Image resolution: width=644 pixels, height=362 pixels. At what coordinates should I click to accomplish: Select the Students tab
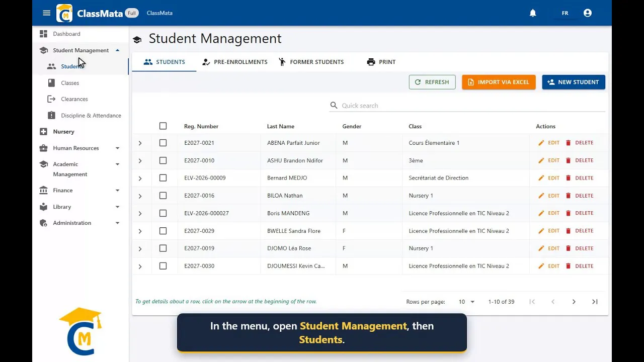[x=164, y=62]
